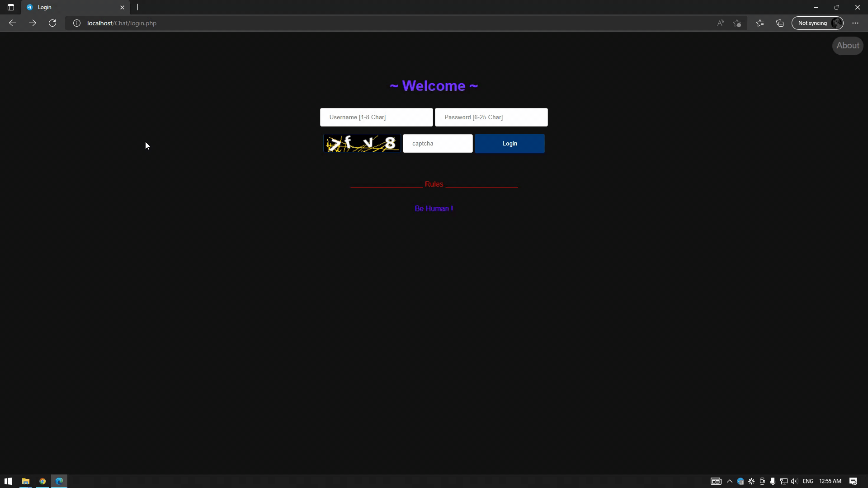This screenshot has height=488, width=868.
Task: Click the browser back navigation arrow
Action: point(13,23)
